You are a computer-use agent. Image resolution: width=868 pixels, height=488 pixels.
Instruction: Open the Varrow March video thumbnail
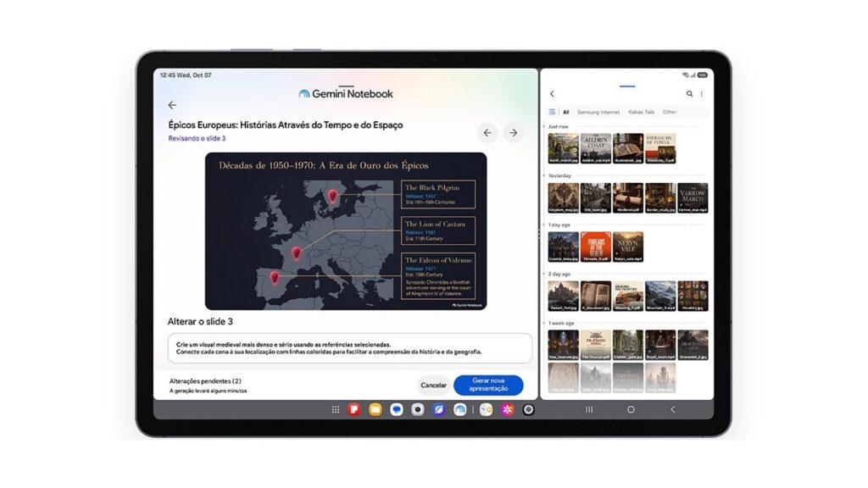click(693, 198)
